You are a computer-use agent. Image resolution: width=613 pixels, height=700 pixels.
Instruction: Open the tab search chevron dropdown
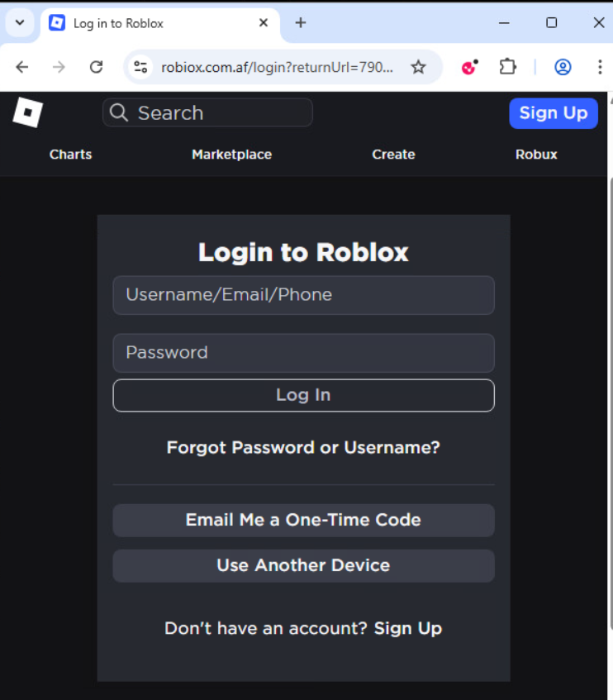click(x=19, y=22)
